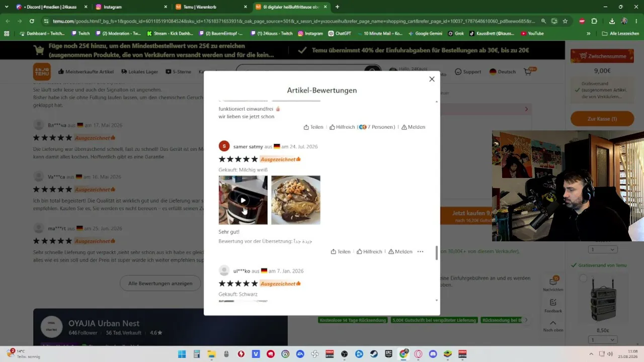Click the ul***ko reviewer avatar
Image resolution: width=644 pixels, height=362 pixels.
[x=224, y=271]
